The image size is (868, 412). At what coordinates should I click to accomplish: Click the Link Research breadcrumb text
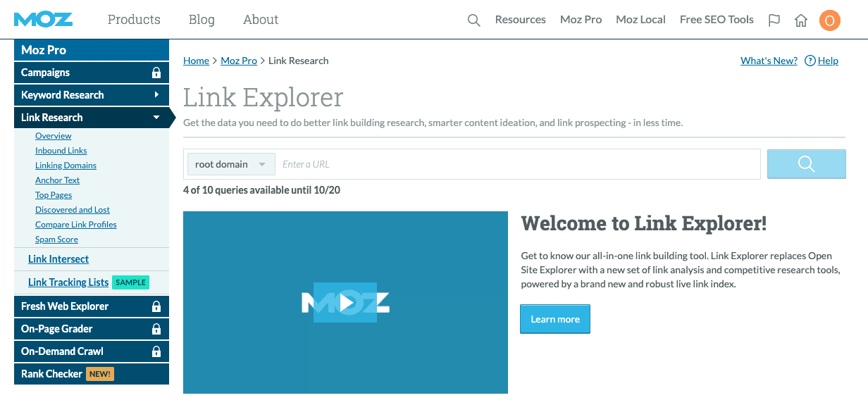click(299, 61)
